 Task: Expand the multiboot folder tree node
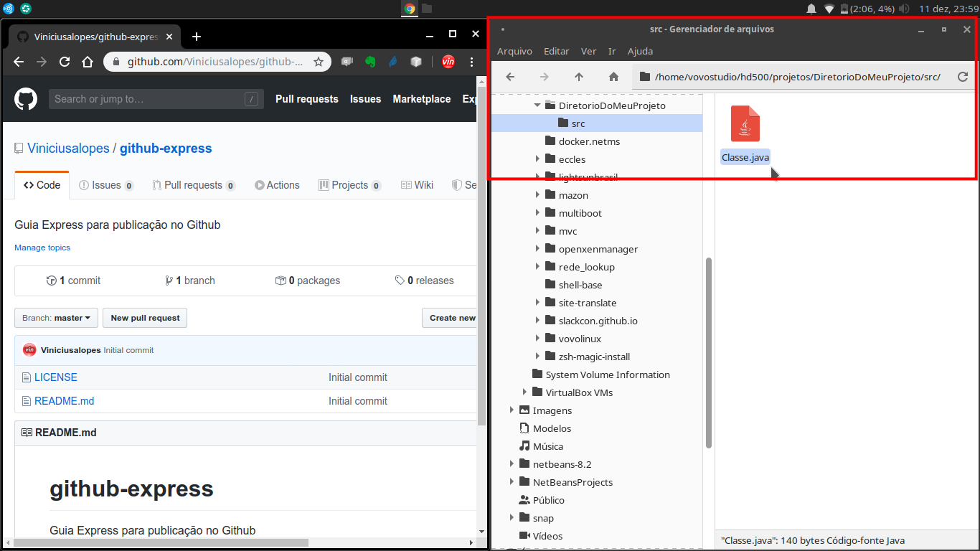(537, 213)
